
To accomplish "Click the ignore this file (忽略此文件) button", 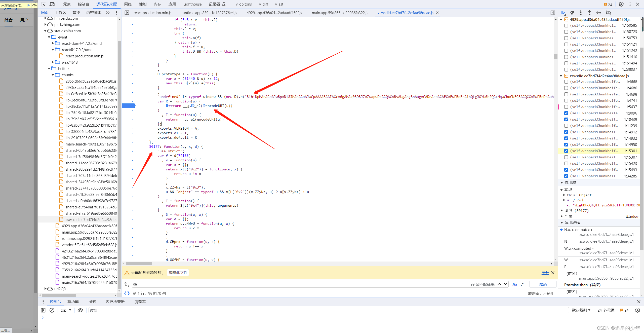I will (178, 273).
